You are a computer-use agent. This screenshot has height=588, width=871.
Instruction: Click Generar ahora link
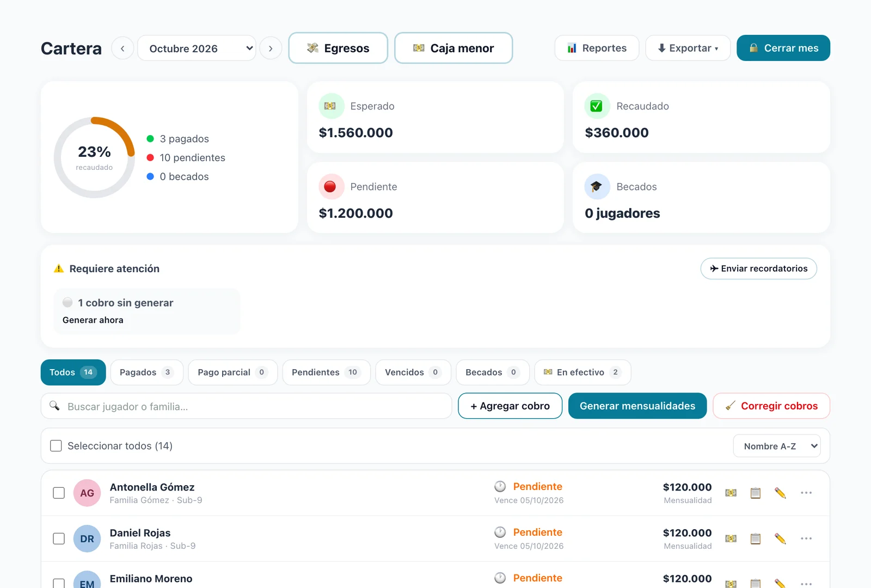click(93, 320)
